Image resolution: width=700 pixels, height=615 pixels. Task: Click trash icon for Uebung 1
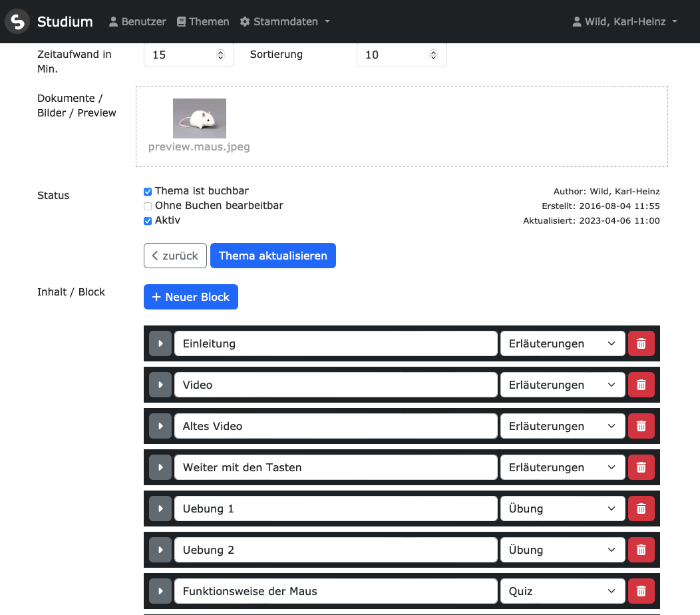click(x=641, y=509)
